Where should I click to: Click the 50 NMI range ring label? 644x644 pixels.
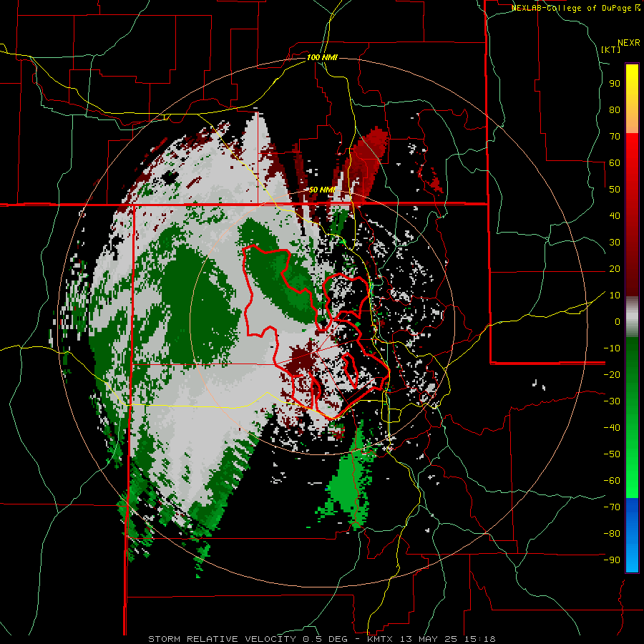point(322,190)
